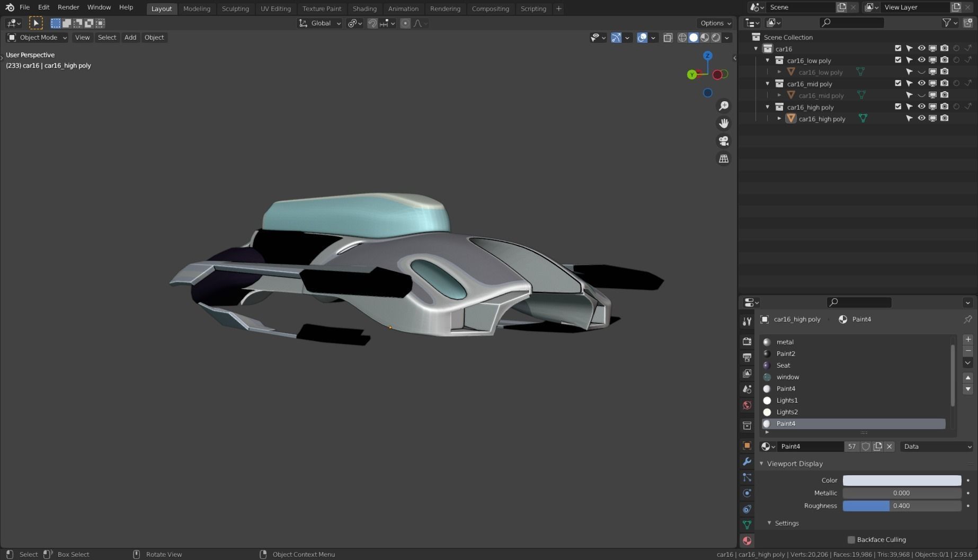This screenshot has height=560, width=978.
Task: Open the Options dropdown
Action: (715, 23)
